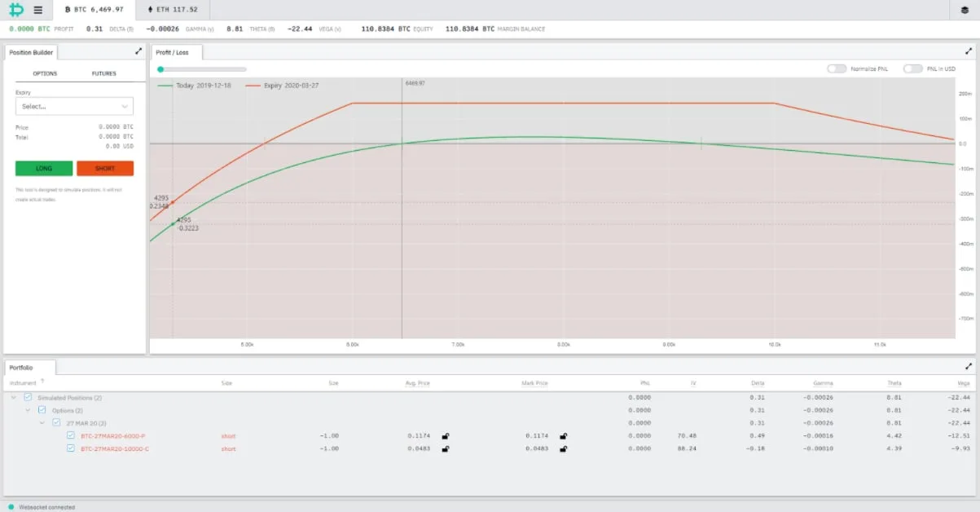Switch to the BTC 6,469.97 tab
This screenshot has width=980, height=512.
click(x=94, y=10)
